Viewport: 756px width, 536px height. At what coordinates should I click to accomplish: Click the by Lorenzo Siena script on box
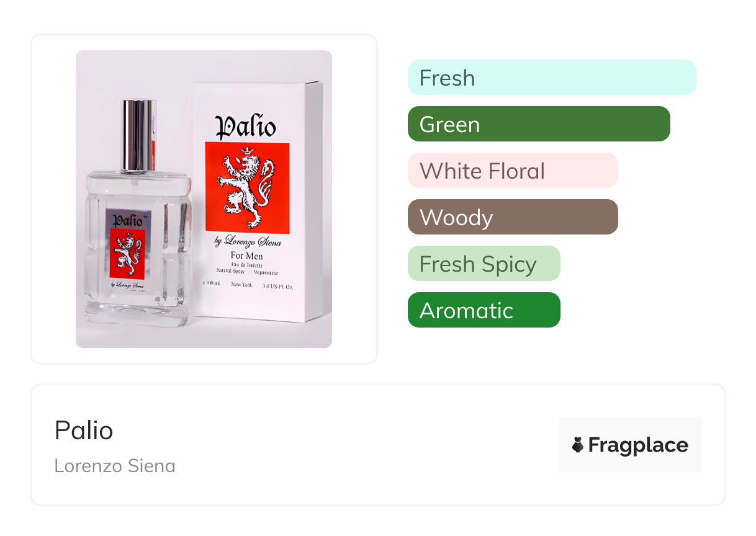(x=248, y=242)
